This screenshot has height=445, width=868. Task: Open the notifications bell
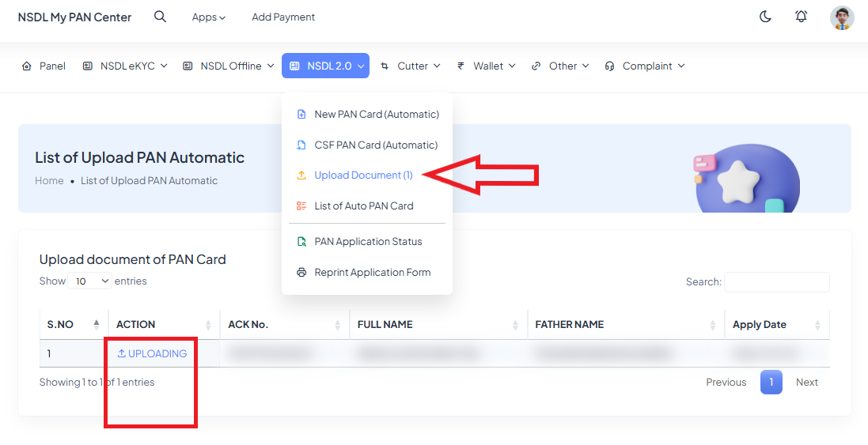point(801,17)
